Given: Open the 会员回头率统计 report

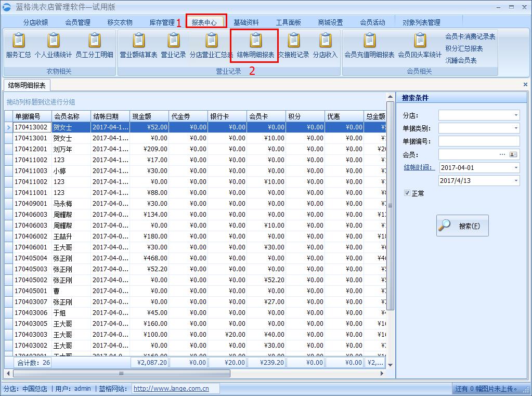Looking at the screenshot, I should pos(420,46).
